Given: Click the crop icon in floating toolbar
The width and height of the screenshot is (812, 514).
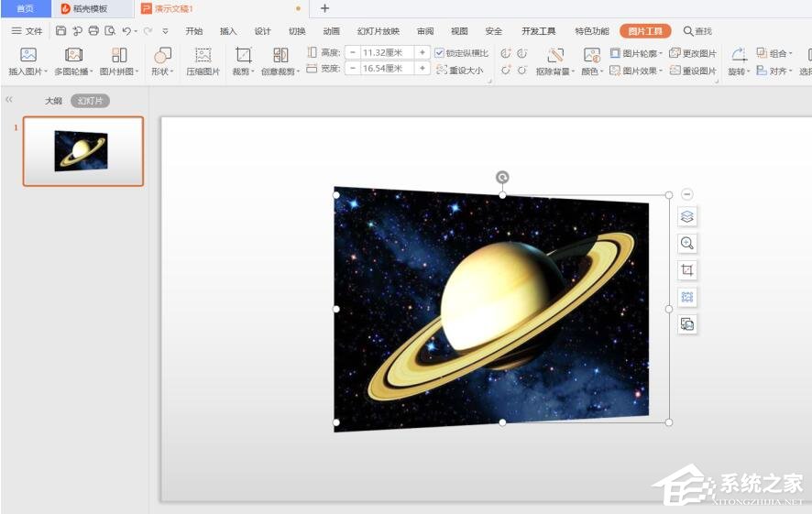Looking at the screenshot, I should tap(687, 270).
